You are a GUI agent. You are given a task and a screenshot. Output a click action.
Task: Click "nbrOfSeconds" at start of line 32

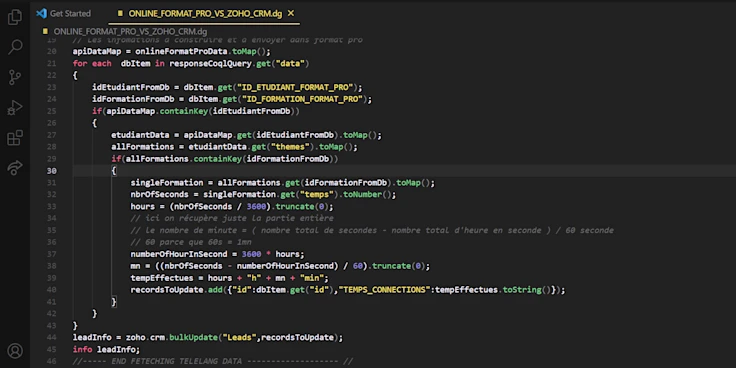click(160, 195)
